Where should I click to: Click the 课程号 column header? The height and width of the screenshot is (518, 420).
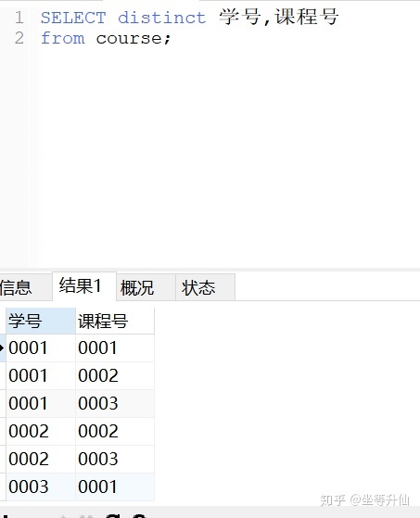tap(115, 321)
